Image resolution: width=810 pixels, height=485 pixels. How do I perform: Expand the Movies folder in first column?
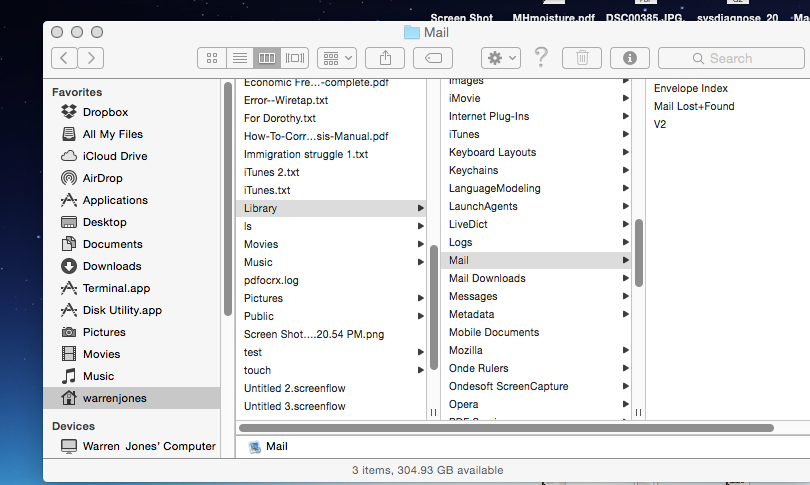420,244
